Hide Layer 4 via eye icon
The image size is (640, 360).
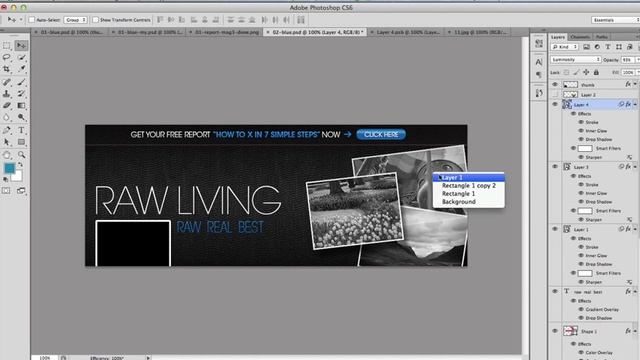tap(555, 104)
